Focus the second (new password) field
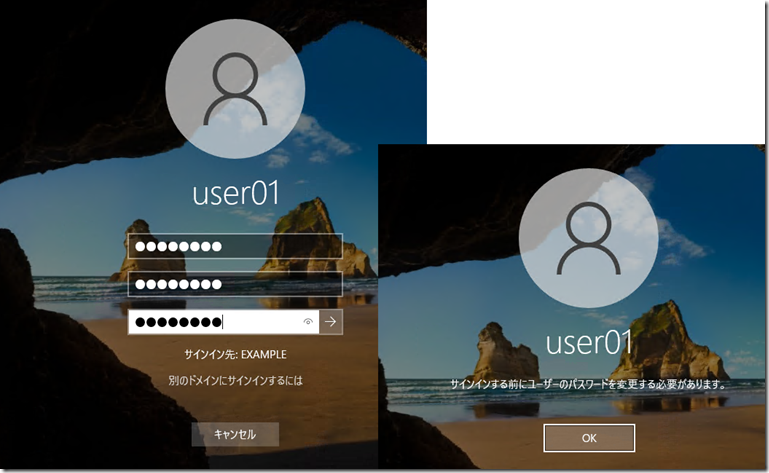The image size is (769, 473). click(235, 285)
